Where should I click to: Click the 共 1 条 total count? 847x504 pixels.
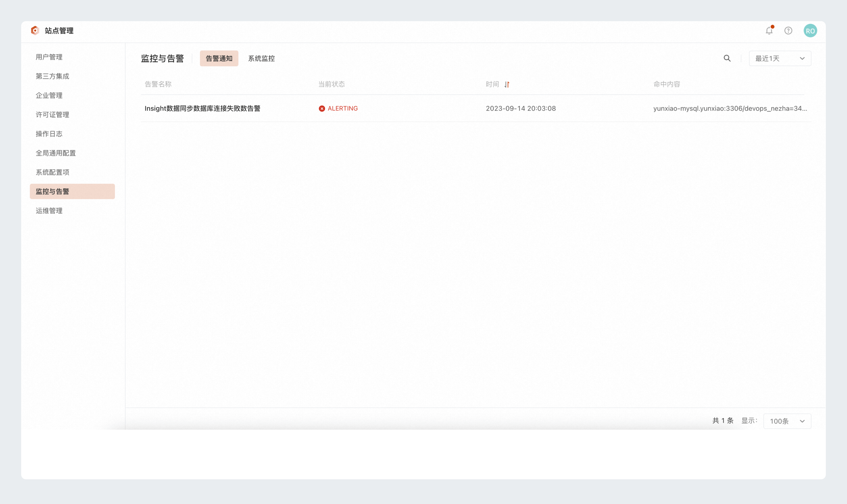[x=723, y=421]
